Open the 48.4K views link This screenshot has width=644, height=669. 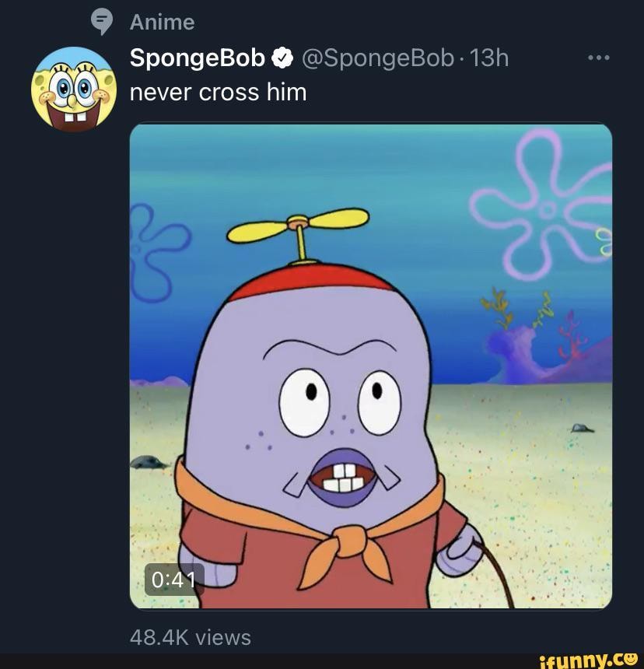(x=191, y=637)
